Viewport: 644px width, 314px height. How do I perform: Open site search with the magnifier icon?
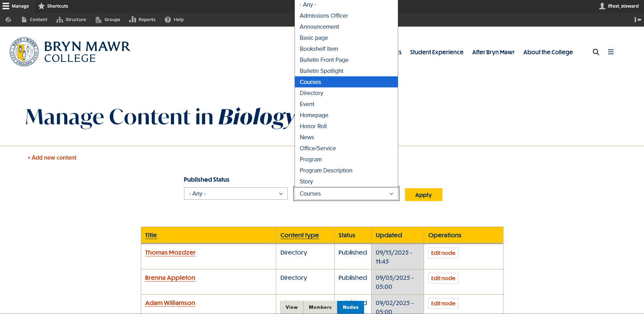596,52
